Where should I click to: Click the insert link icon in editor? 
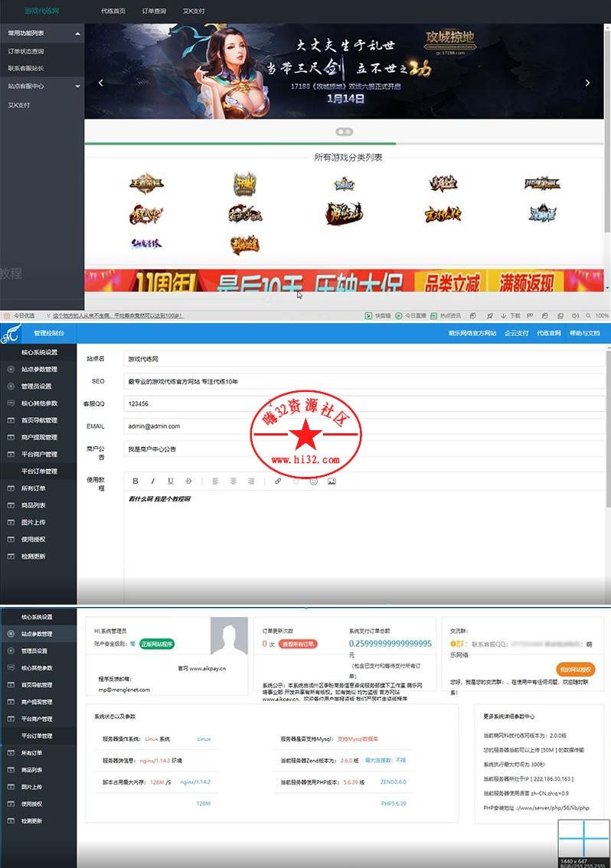click(278, 481)
